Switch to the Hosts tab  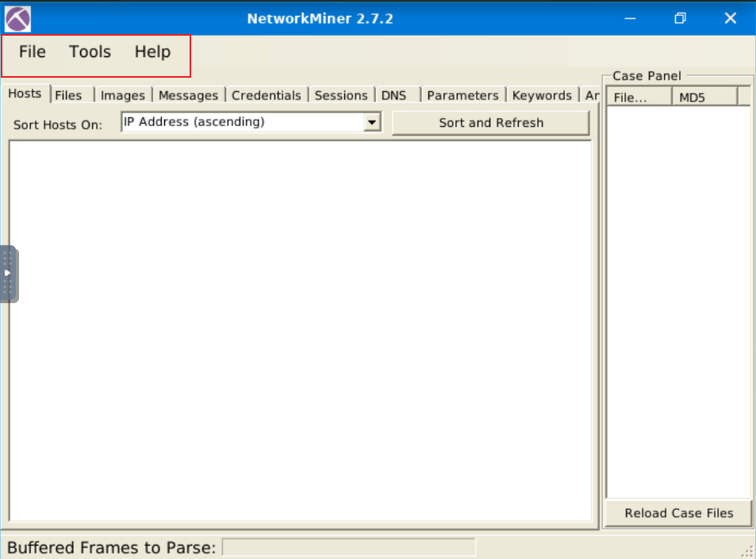point(25,94)
